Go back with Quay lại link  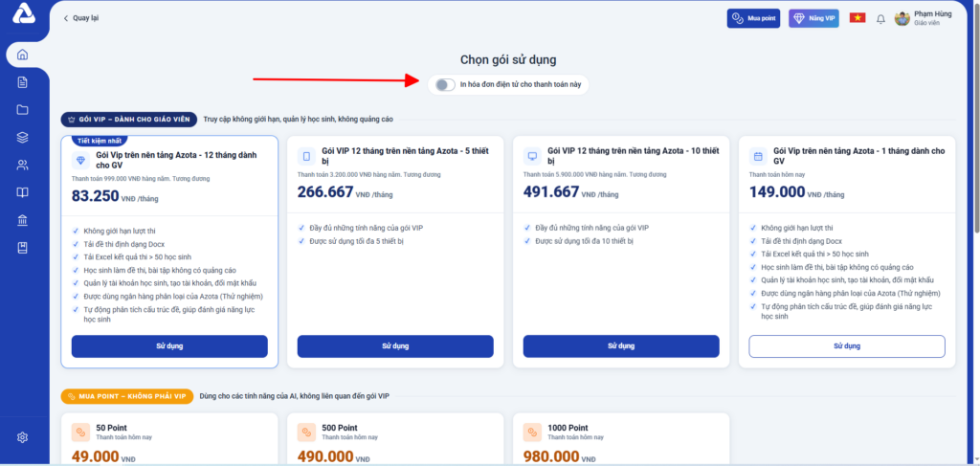pos(81,18)
